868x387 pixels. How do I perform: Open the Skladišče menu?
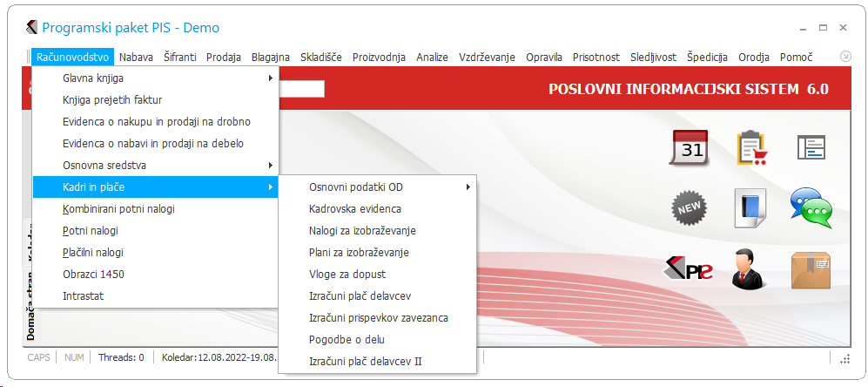(321, 57)
